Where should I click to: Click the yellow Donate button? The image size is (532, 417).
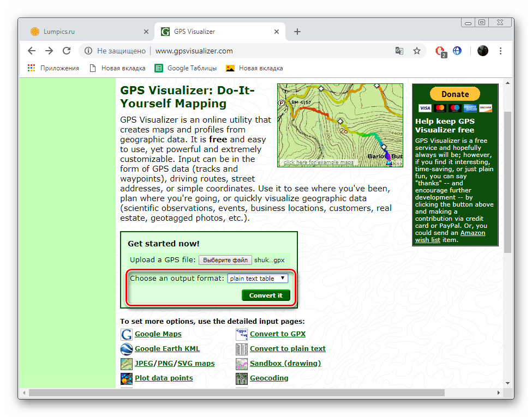(455, 94)
